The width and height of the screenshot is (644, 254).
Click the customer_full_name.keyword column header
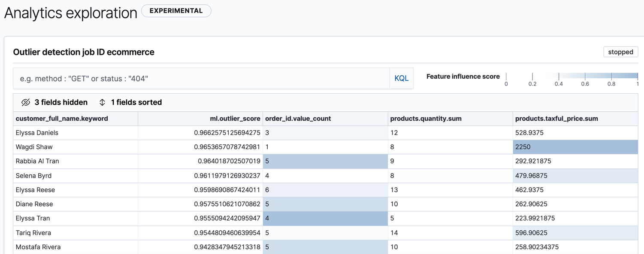(76, 119)
